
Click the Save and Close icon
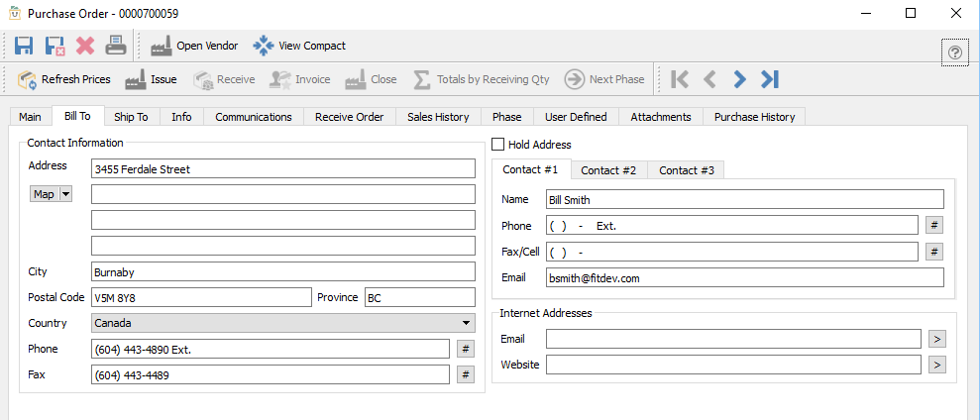point(54,46)
